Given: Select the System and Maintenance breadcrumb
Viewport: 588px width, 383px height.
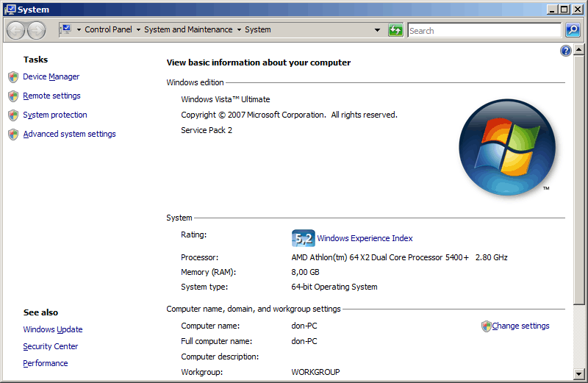Looking at the screenshot, I should point(188,30).
